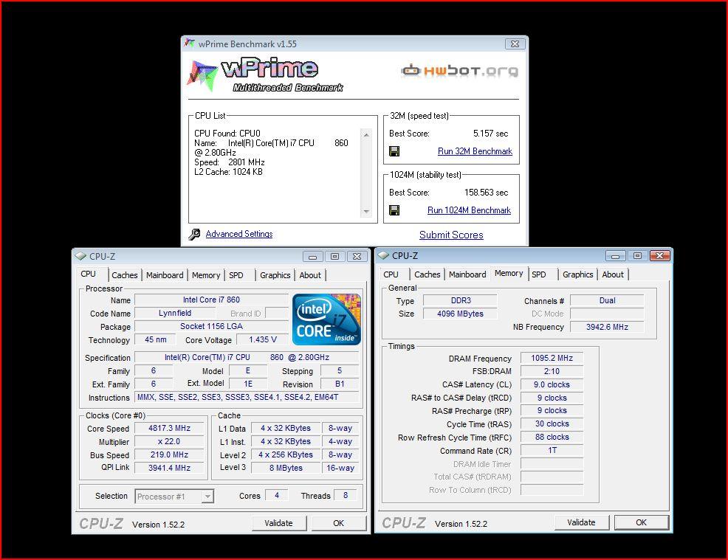
Task: Click Validate in right CPU-Z window
Action: pos(581,522)
